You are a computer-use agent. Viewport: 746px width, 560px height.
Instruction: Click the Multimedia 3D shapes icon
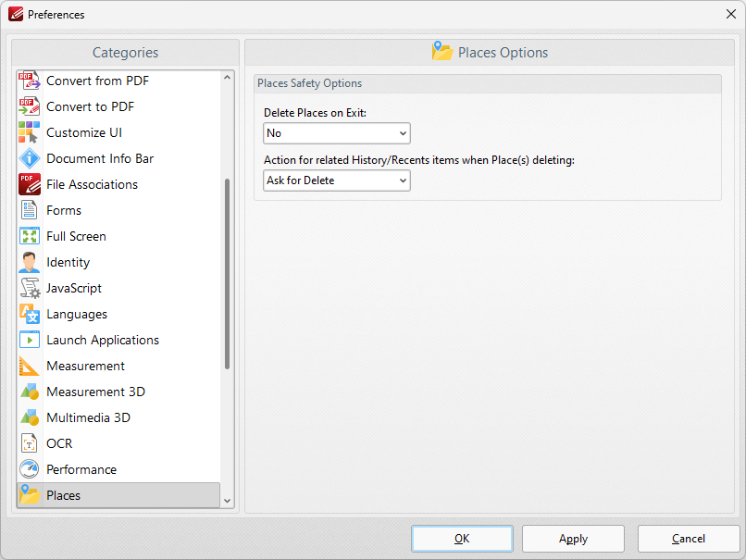[30, 417]
